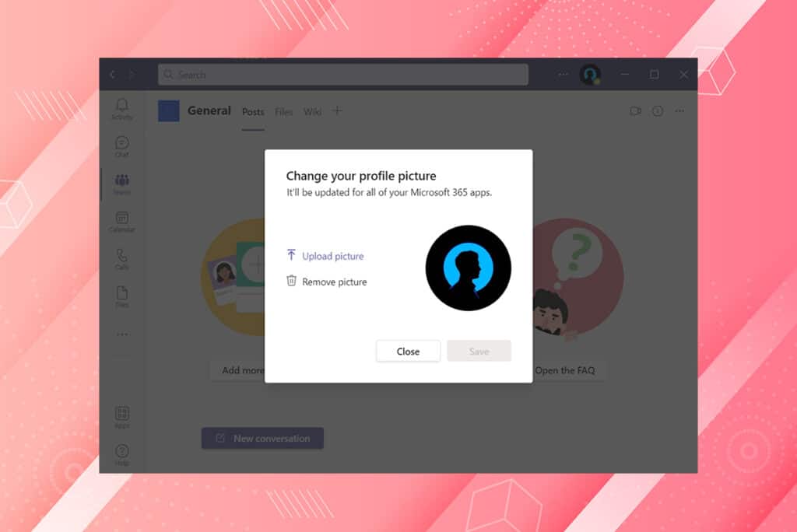This screenshot has width=797, height=532.
Task: Start a meeting with Meet camera icon
Action: 635,110
